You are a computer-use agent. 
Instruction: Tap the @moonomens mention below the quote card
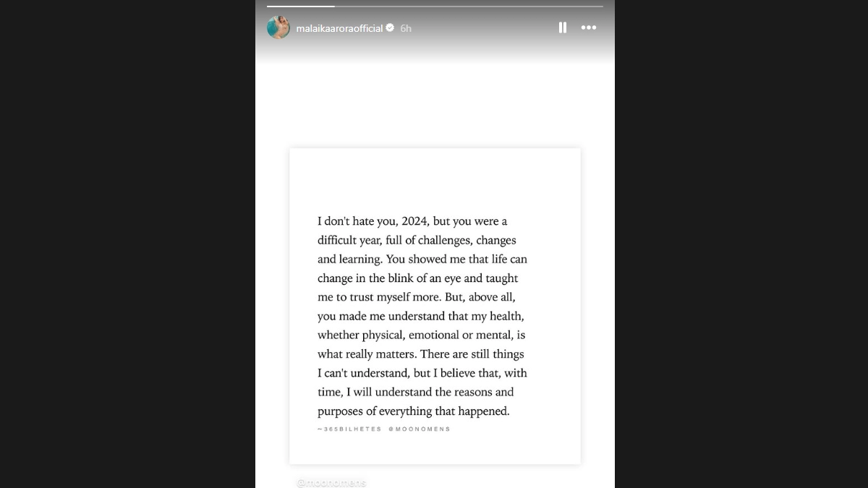[x=332, y=482]
